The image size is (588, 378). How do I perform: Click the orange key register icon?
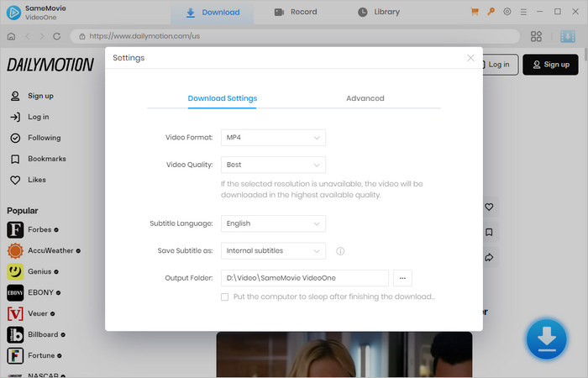(491, 12)
